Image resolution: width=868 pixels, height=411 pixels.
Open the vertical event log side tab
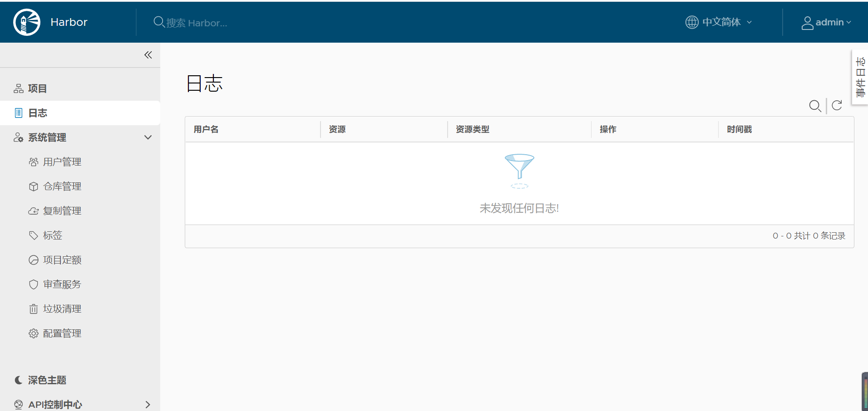coord(860,77)
